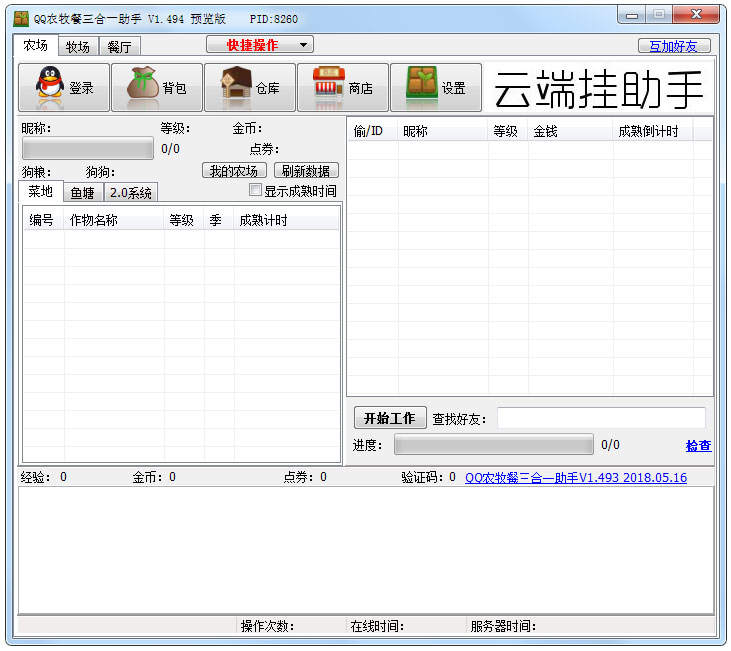Image resolution: width=731 pixels, height=651 pixels.
Task: Focus the 查找好友 search field
Action: (601, 418)
